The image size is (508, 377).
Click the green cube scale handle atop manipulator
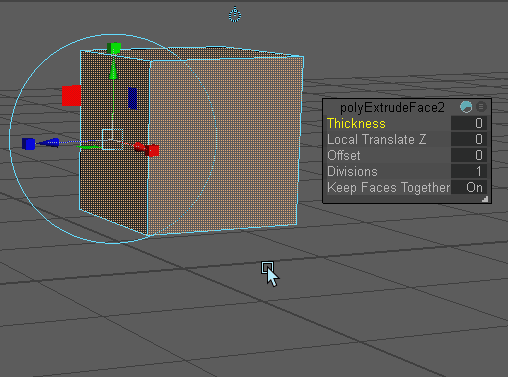click(114, 48)
